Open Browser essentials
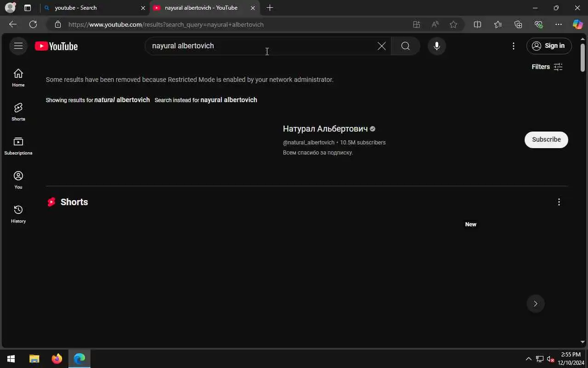Image resolution: width=588 pixels, height=368 pixels. pyautogui.click(x=538, y=24)
